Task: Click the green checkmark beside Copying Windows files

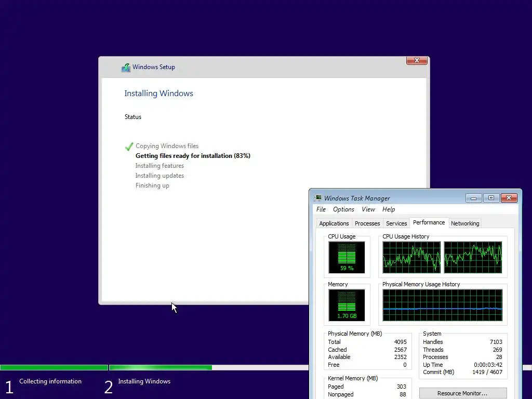Action: point(129,146)
